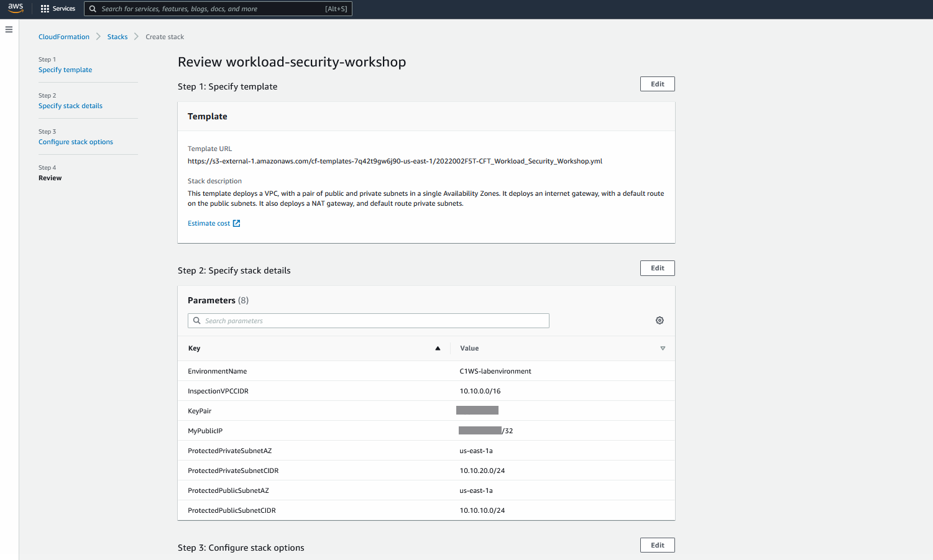Go to CloudFormation breadcrumb link

click(x=64, y=37)
